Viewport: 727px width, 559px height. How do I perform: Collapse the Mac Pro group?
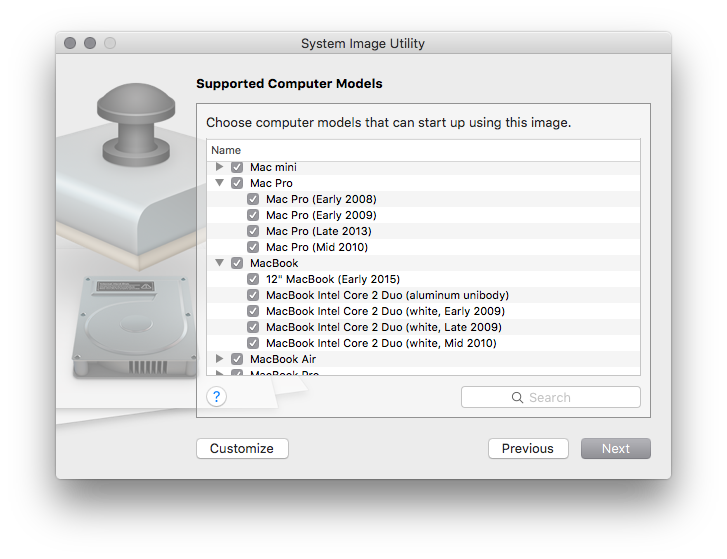point(220,183)
